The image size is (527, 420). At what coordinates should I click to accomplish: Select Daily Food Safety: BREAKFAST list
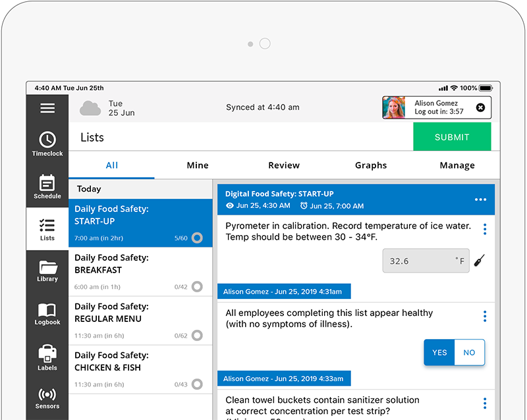[140, 272]
